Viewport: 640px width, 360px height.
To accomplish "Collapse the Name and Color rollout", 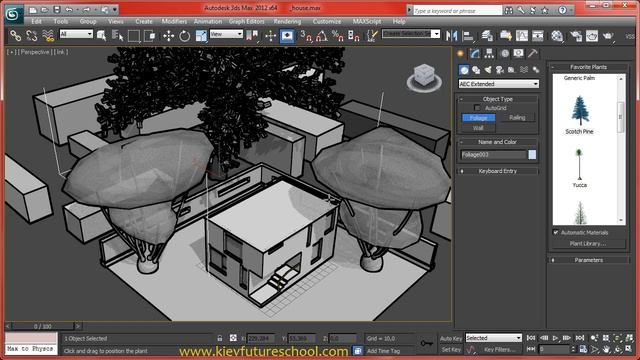I will [498, 142].
